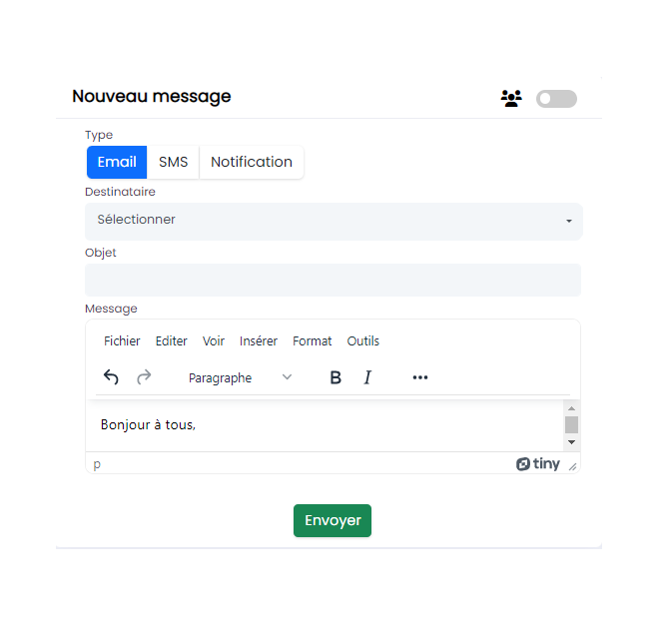Open the Insérer menu

259,341
